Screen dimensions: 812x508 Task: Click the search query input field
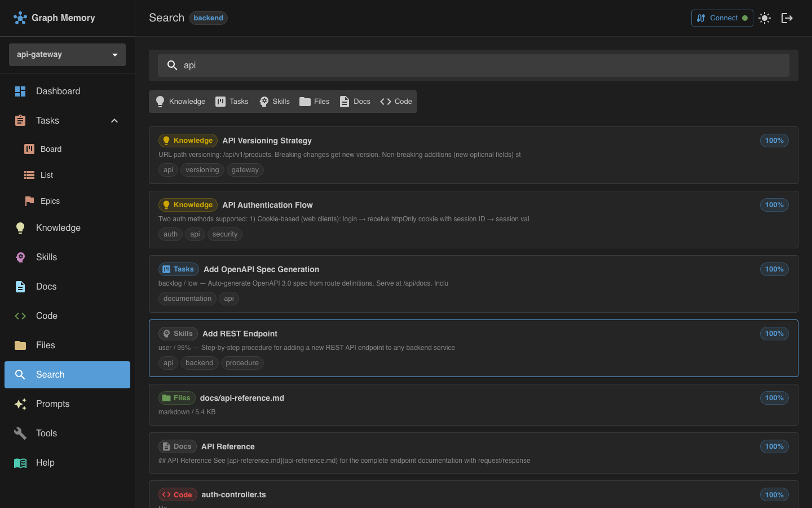tap(473, 65)
